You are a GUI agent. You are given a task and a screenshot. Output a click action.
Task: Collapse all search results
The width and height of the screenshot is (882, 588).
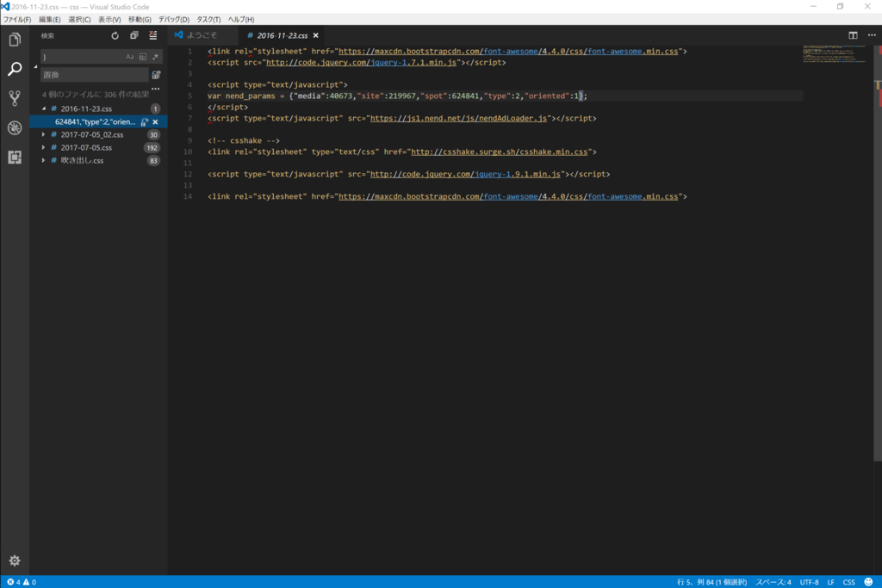tap(134, 35)
